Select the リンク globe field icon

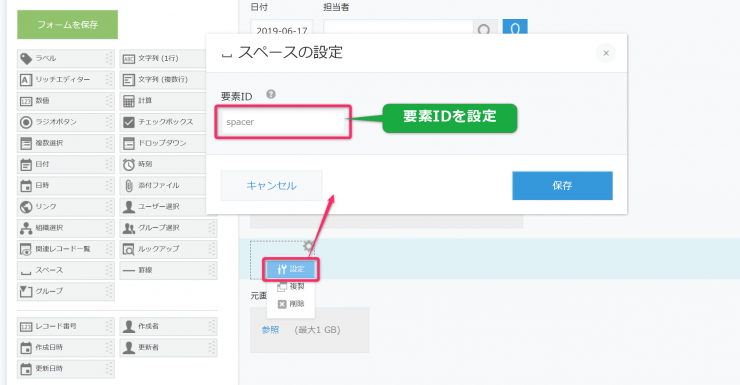click(x=26, y=207)
